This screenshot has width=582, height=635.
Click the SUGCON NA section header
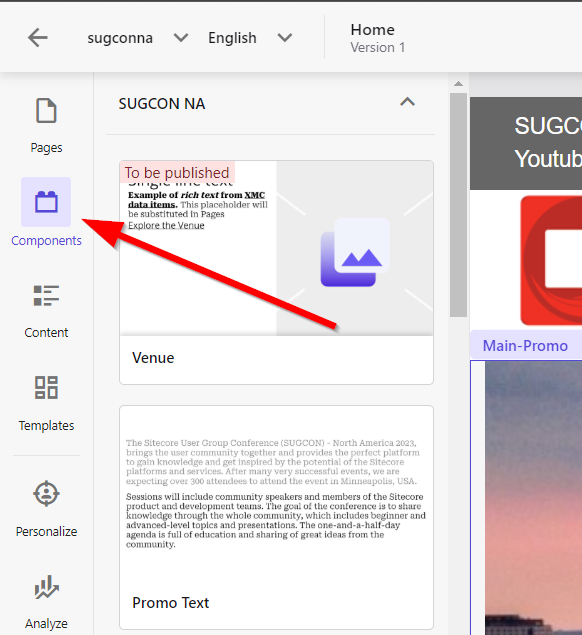tap(162, 104)
